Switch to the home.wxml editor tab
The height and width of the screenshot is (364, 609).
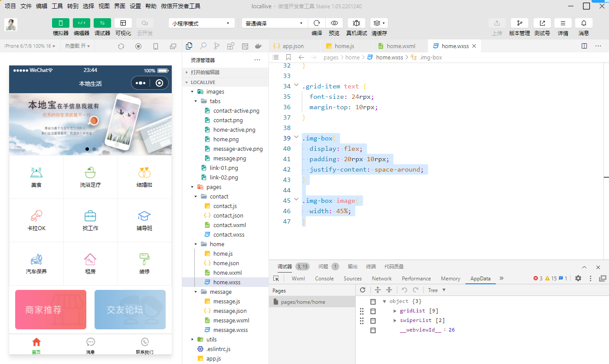tap(401, 46)
